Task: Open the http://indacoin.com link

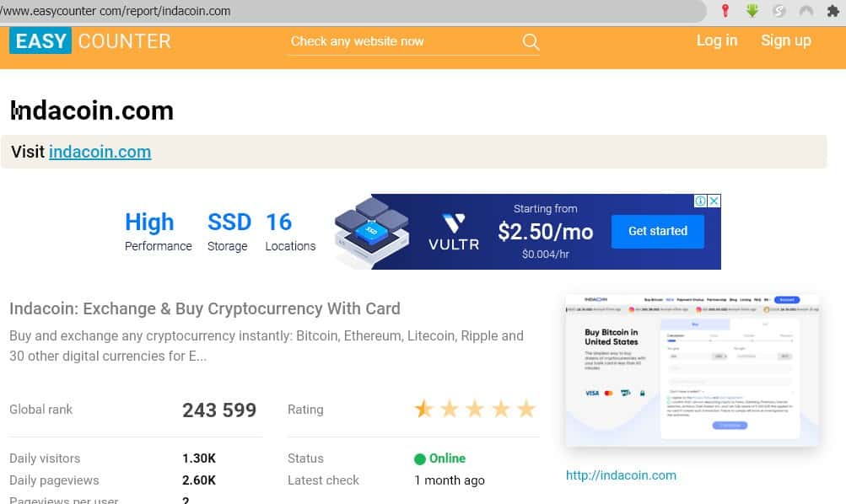Action: coord(621,475)
